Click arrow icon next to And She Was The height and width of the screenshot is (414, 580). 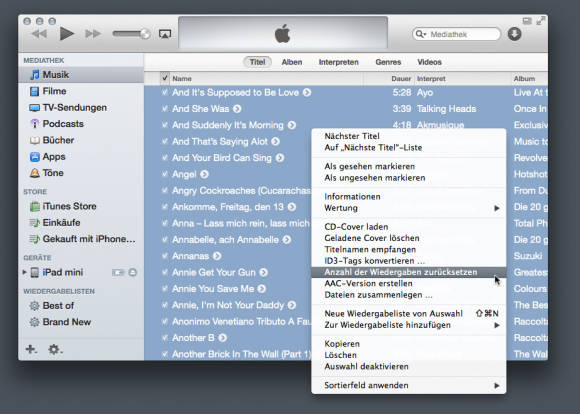[237, 109]
